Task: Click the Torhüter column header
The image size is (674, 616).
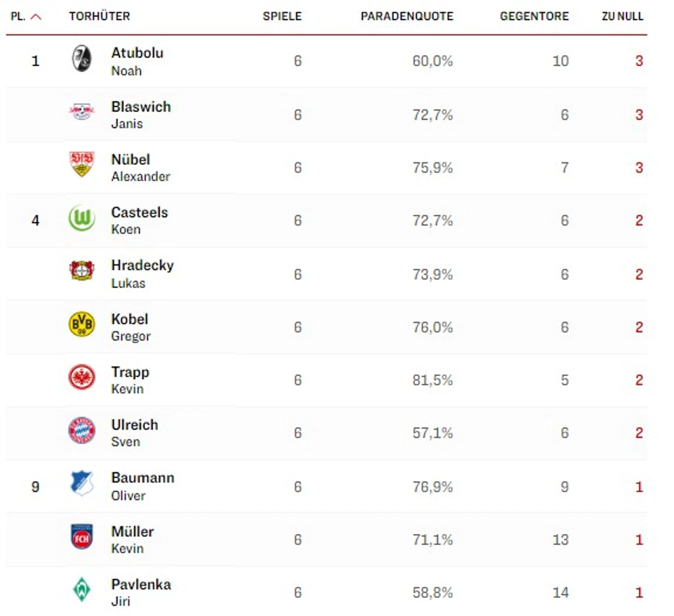Action: (100, 17)
